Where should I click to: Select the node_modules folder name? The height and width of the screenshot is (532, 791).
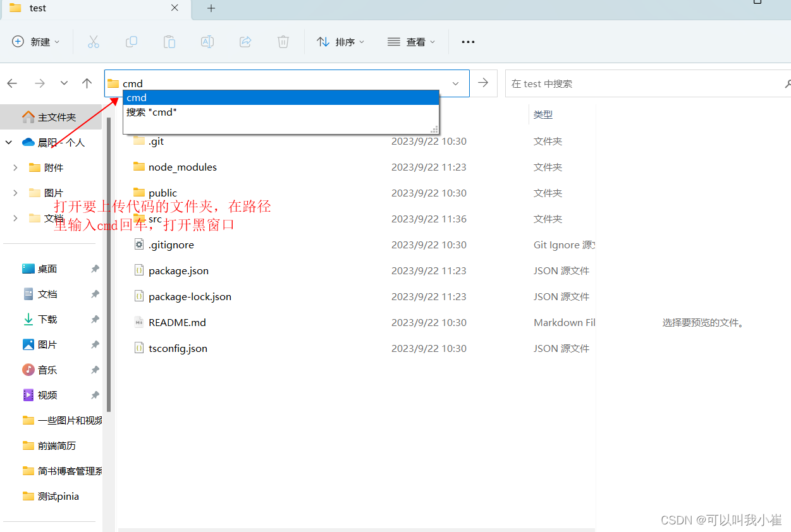coord(183,167)
